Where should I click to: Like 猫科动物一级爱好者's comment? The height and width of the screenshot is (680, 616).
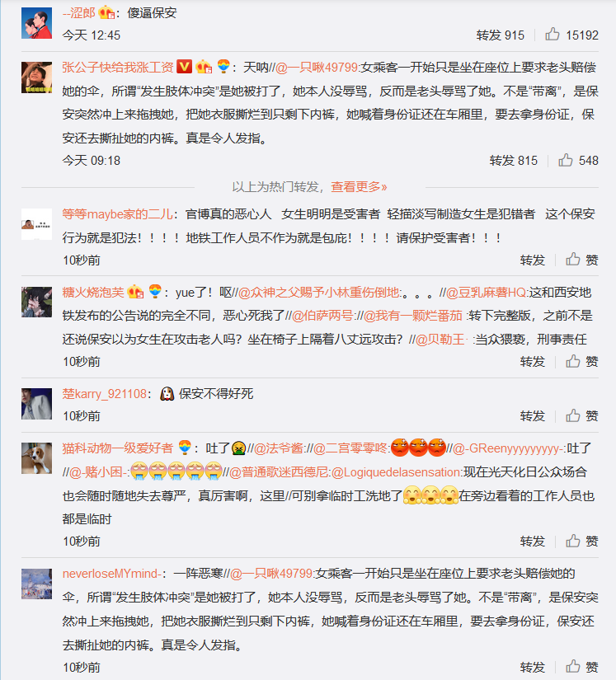(x=582, y=541)
